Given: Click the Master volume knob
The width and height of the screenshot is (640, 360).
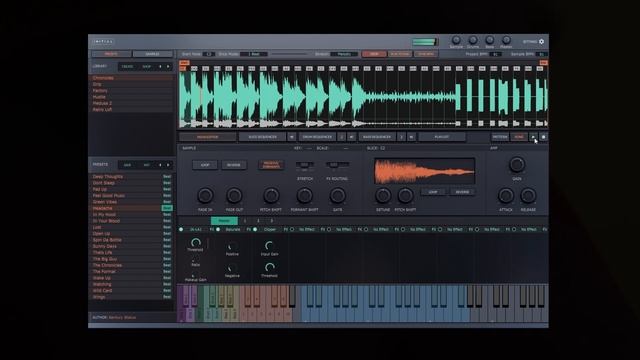Looking at the screenshot, I should (506, 40).
